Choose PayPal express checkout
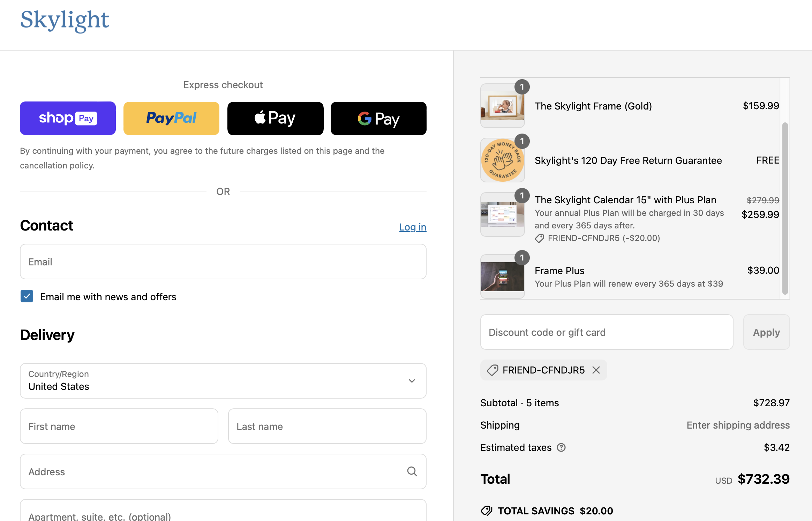This screenshot has width=812, height=521. 171,118
